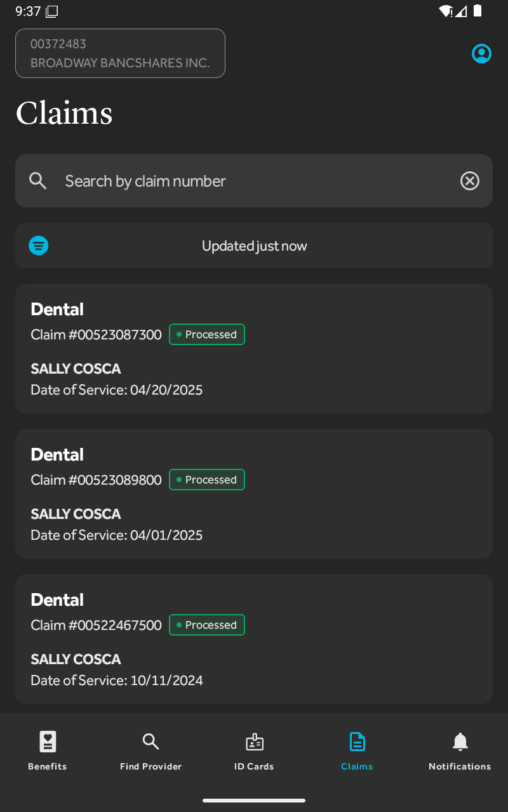This screenshot has height=812, width=508.
Task: Tap the Benefits heart icon
Action: 48,741
